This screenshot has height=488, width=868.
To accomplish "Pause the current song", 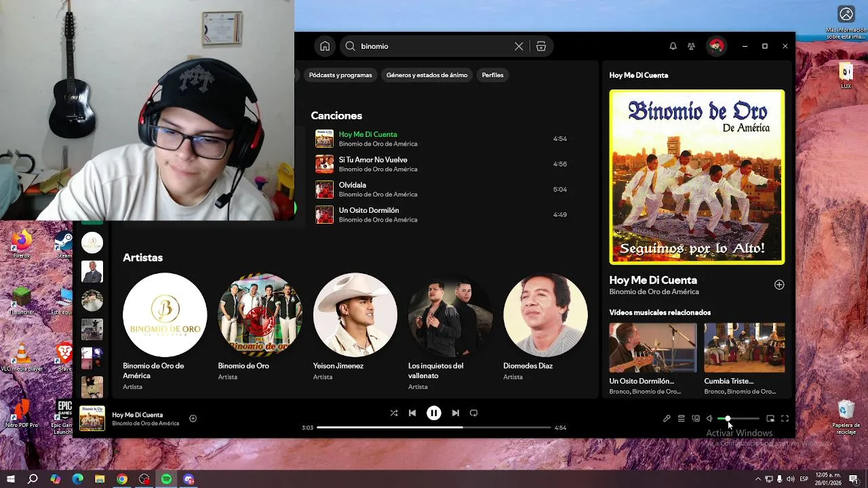I will [434, 413].
